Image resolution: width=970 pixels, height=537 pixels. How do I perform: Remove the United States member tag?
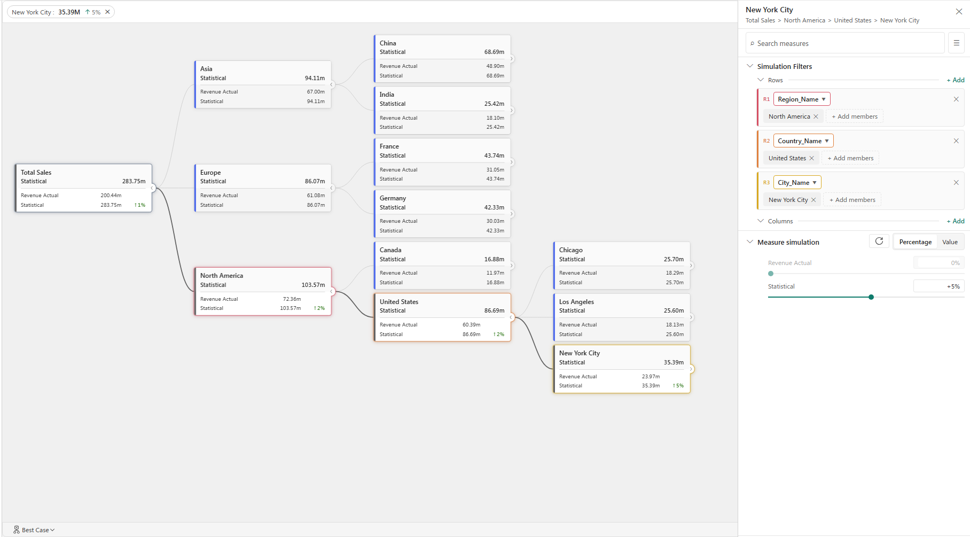(812, 158)
